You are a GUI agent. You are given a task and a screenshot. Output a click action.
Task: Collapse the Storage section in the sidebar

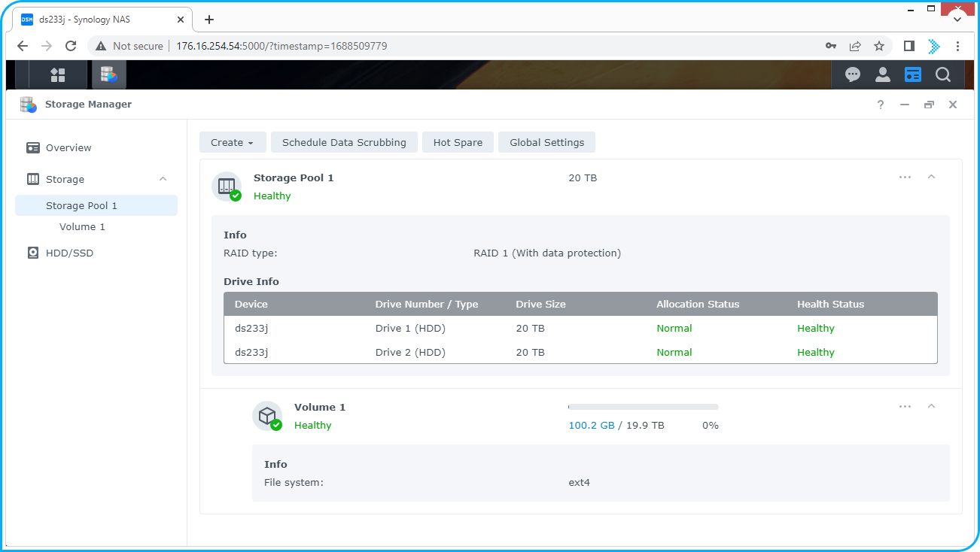163,179
